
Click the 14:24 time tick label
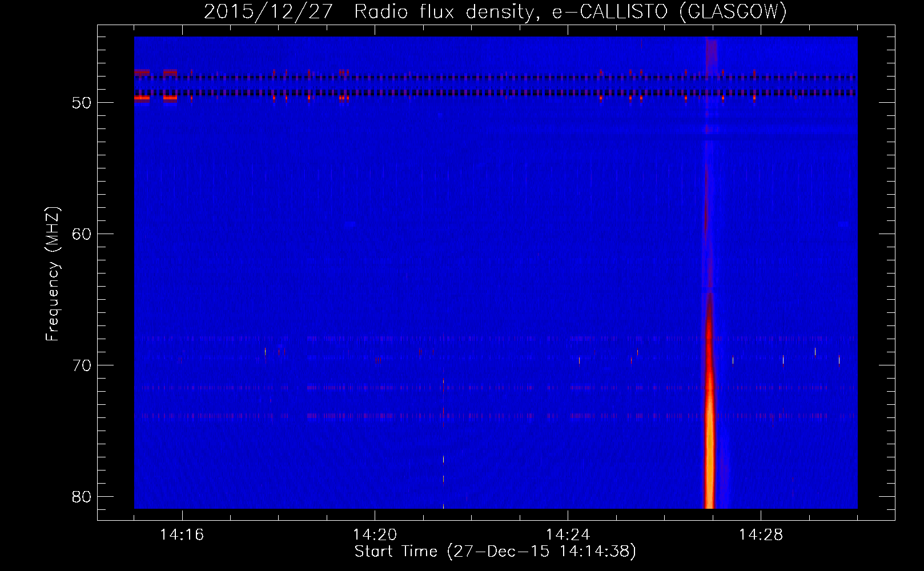coord(568,535)
